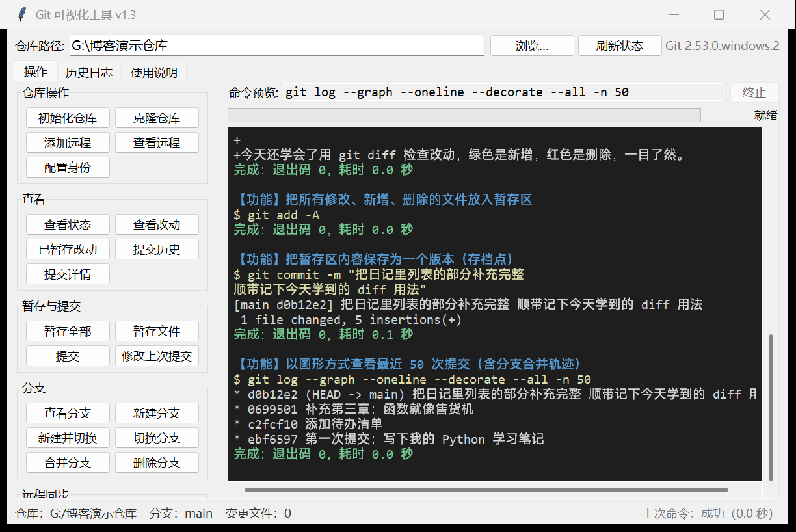Screen dimensions: 796x532
Task: Click the 命令预览 command field
Action: (505, 92)
